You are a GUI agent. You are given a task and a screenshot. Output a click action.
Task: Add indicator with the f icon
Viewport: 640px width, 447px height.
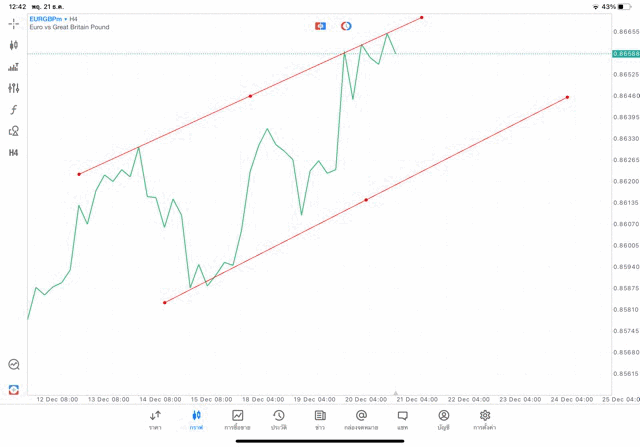[13, 109]
